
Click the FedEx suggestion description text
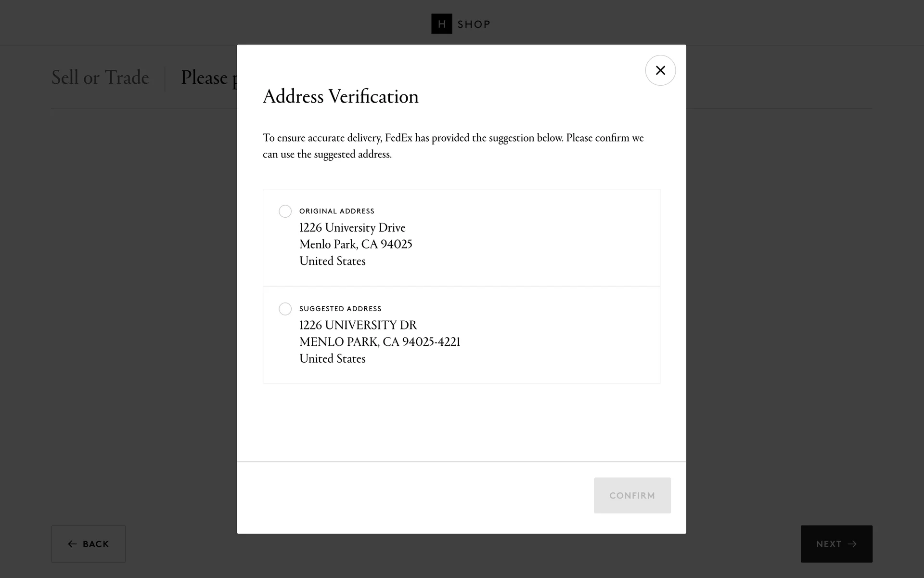tap(453, 146)
